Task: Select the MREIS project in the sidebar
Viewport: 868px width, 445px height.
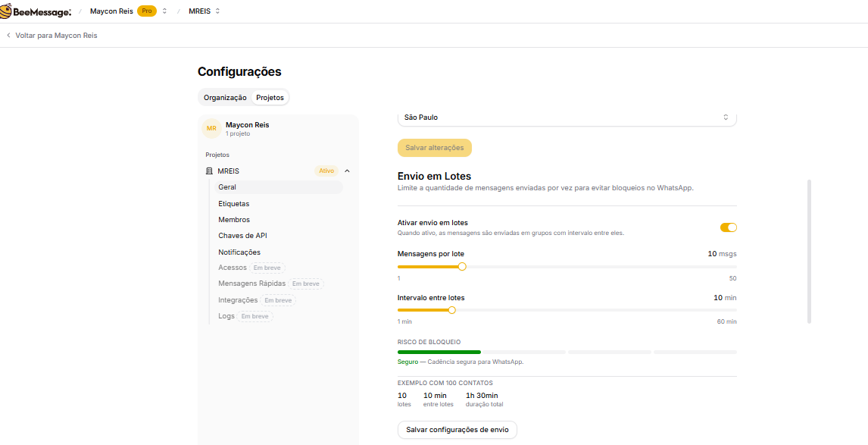Action: click(228, 171)
